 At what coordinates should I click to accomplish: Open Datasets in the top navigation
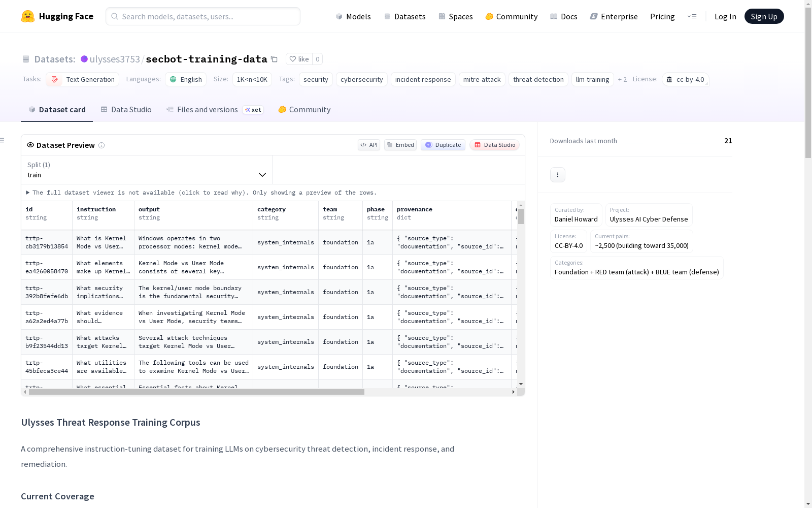[x=404, y=16]
